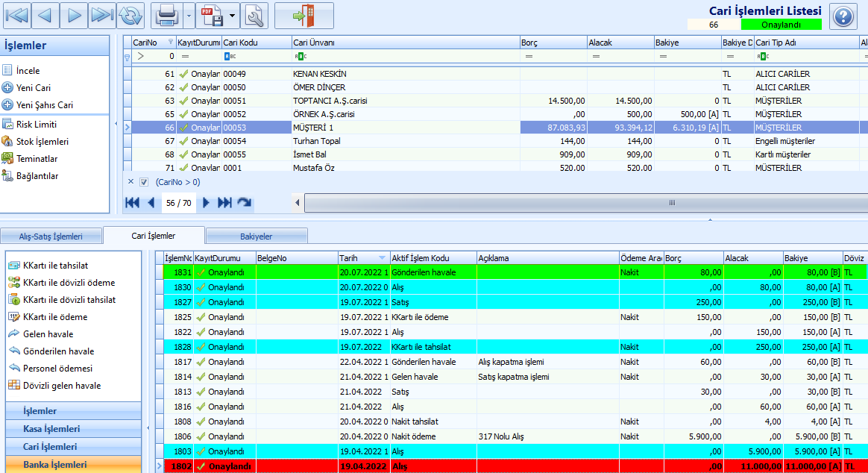Open CariNo column filter funnel
This screenshot has height=473, width=868.
tap(171, 42)
